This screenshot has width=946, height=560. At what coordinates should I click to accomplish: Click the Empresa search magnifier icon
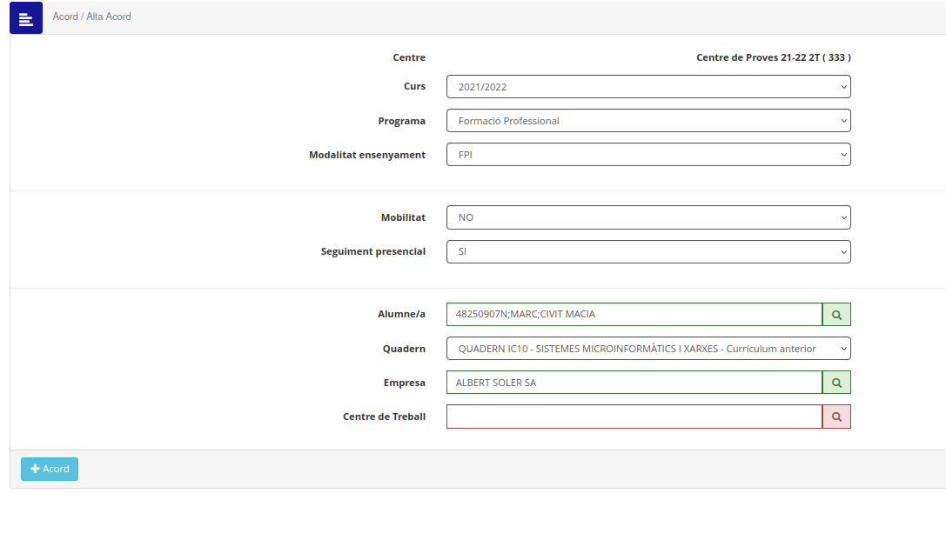(x=836, y=383)
